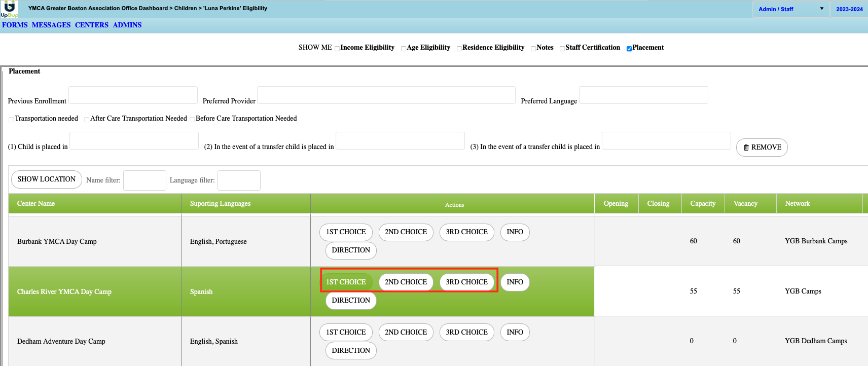Viewport: 868px width, 366px height.
Task: Click the second transfer placement field
Action: click(400, 140)
